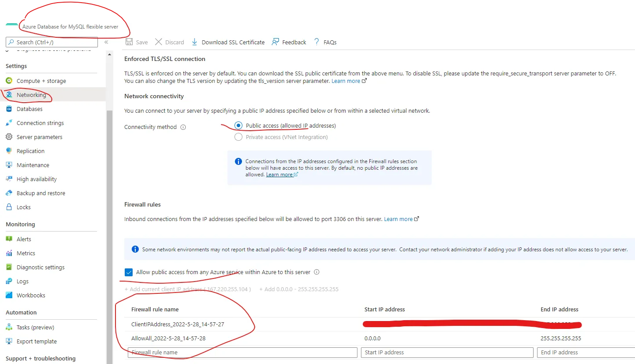Click the Workbooks icon
Screen dimensions: 635x364
(9, 295)
